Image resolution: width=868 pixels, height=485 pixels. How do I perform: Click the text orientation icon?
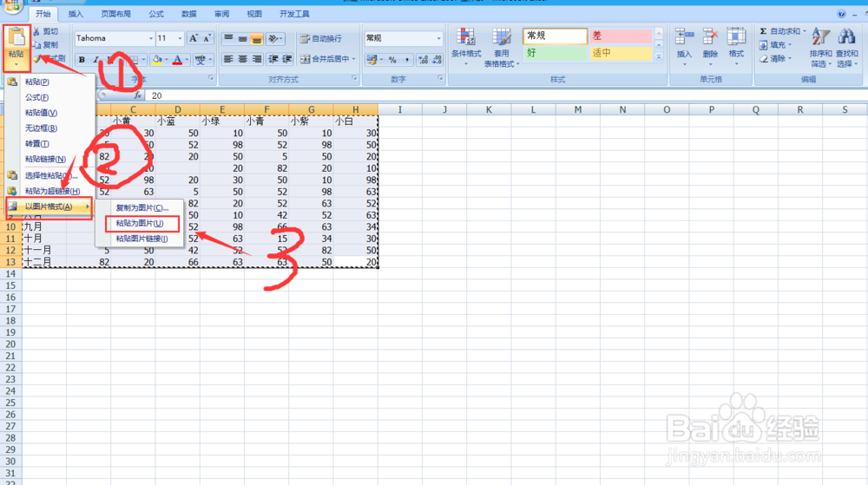(273, 39)
